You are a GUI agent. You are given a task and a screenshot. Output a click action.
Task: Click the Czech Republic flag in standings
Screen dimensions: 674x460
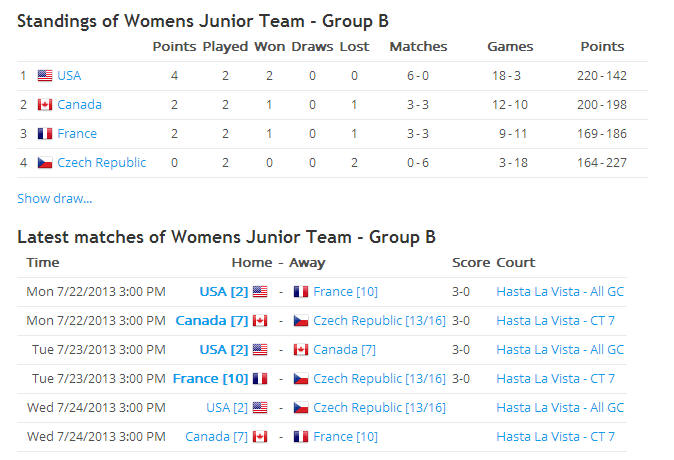[x=45, y=163]
